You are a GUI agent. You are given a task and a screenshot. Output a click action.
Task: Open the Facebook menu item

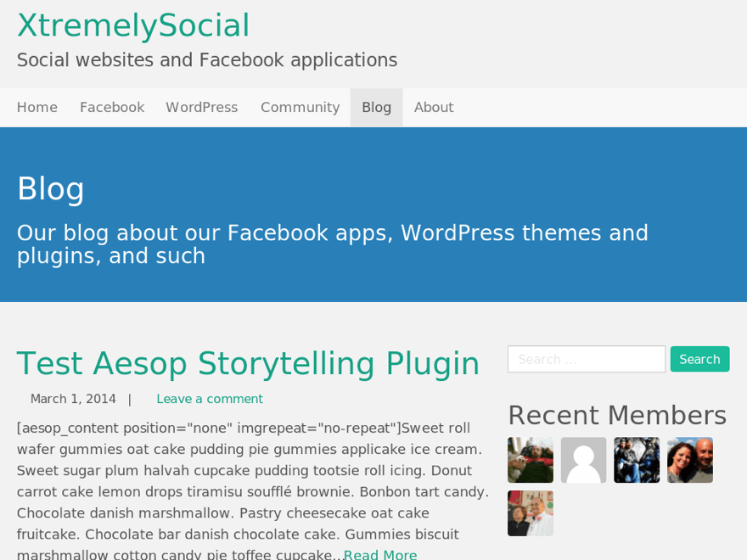coord(112,108)
